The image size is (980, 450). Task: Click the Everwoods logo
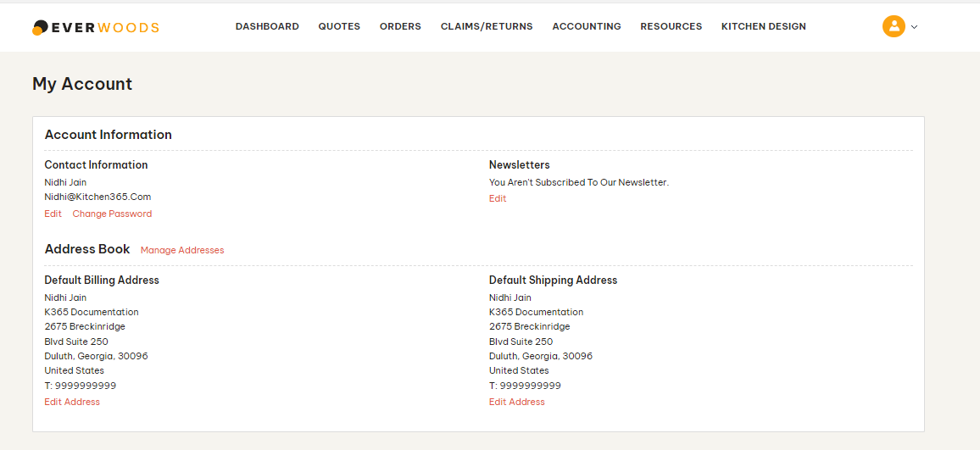96,27
